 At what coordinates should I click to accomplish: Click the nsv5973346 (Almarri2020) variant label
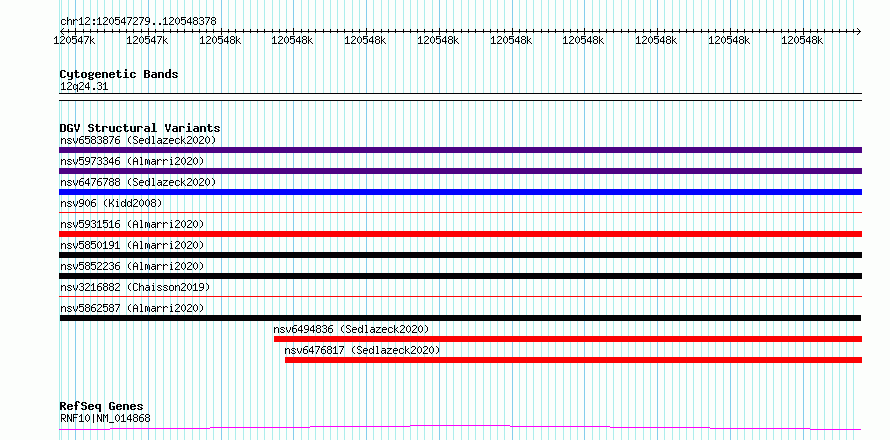click(132, 161)
